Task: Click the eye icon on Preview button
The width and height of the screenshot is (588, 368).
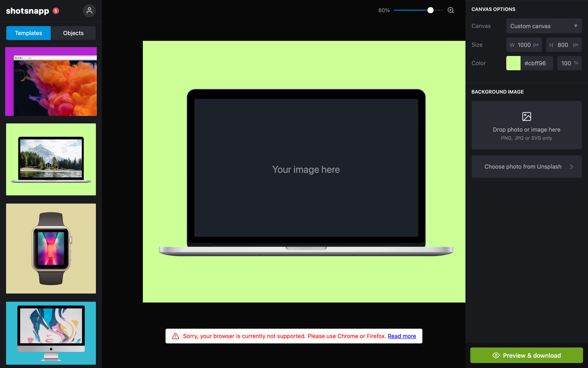Action: tap(496, 355)
